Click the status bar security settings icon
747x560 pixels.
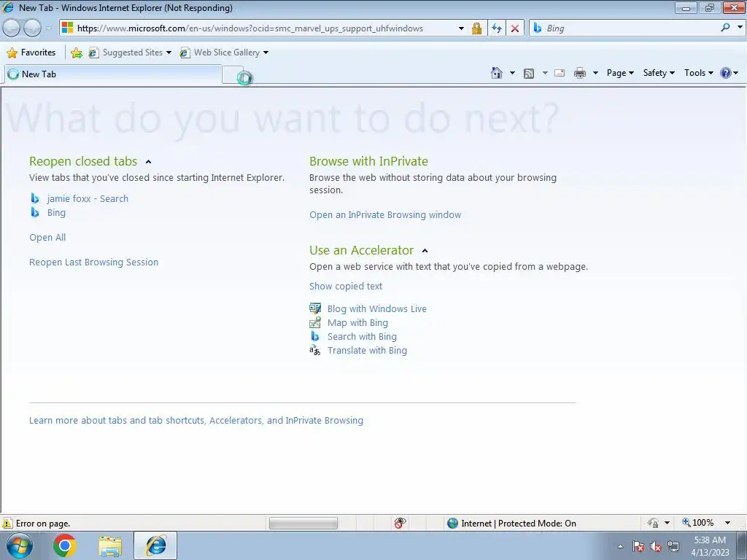pyautogui.click(x=653, y=523)
